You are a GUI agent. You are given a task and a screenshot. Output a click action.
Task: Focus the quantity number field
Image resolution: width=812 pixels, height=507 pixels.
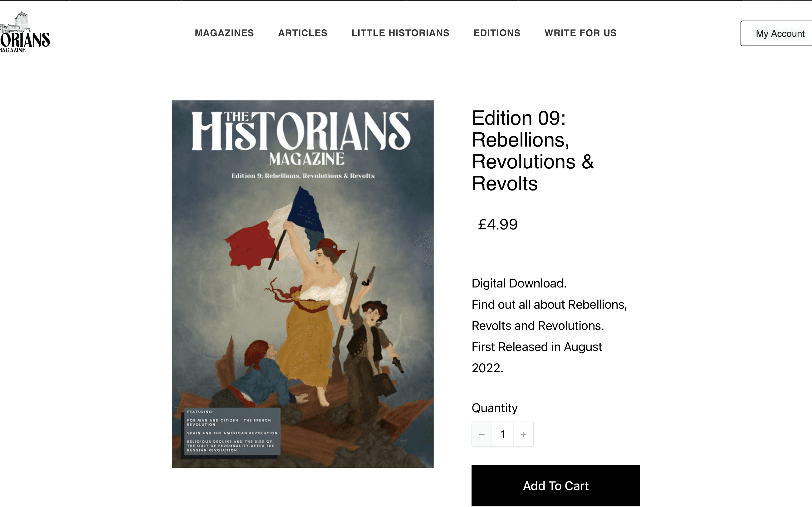coord(503,434)
